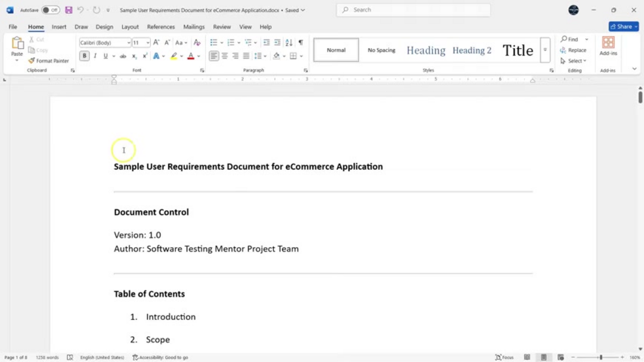Viewport: 644px width, 362px height.
Task: Open the Select dropdown in Editing
Action: pos(574,61)
